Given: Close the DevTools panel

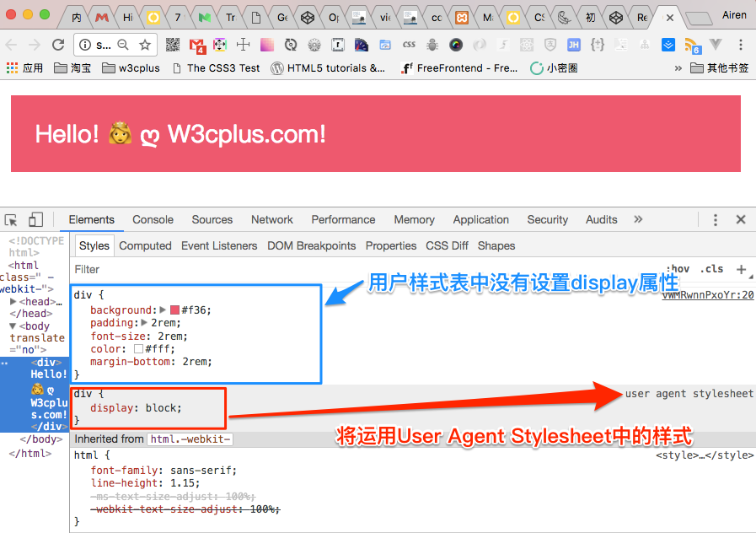Looking at the screenshot, I should click(x=741, y=219).
